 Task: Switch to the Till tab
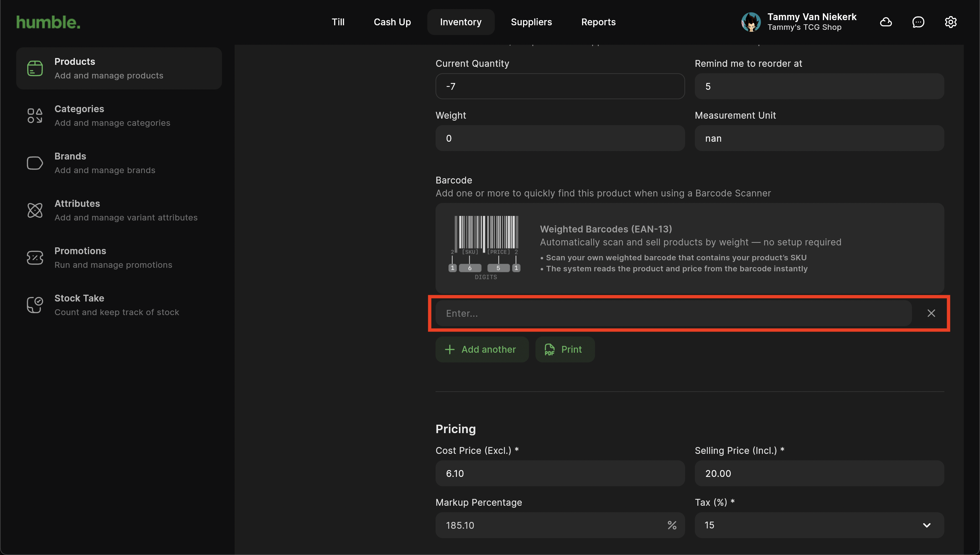338,22
